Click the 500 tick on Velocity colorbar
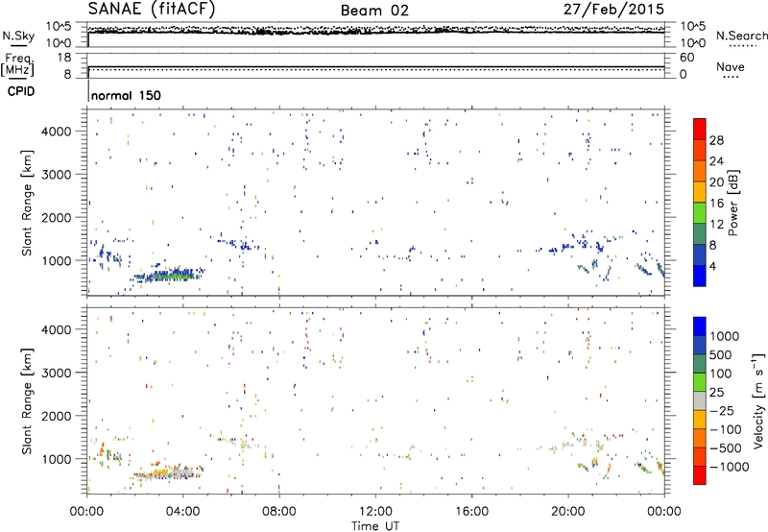The image size is (768, 532). (x=723, y=354)
